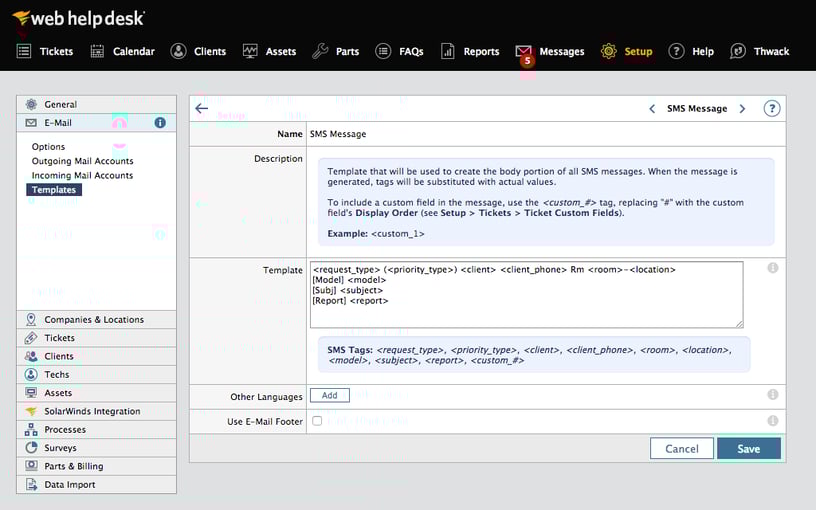Click the Other Languages info icon
Viewport: 816px width, 510px height.
[772, 395]
